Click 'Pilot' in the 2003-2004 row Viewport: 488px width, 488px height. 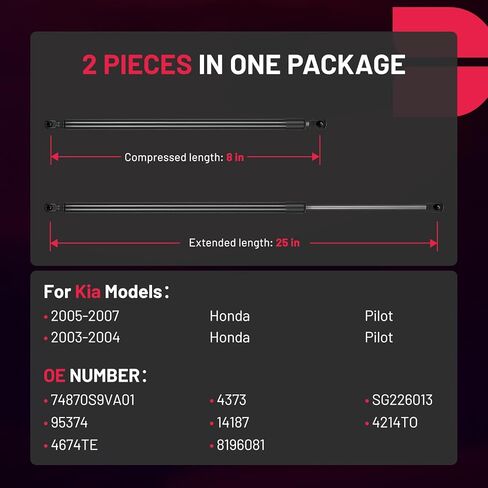[x=379, y=338]
